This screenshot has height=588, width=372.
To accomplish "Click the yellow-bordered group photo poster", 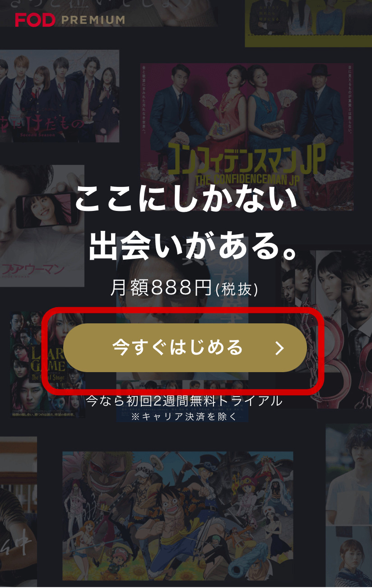I will [308, 23].
